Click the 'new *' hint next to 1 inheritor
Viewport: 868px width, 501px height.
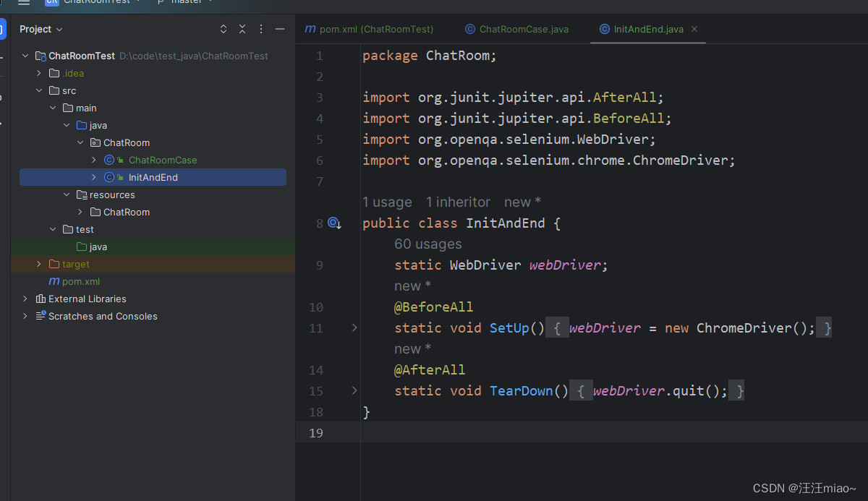coord(522,202)
